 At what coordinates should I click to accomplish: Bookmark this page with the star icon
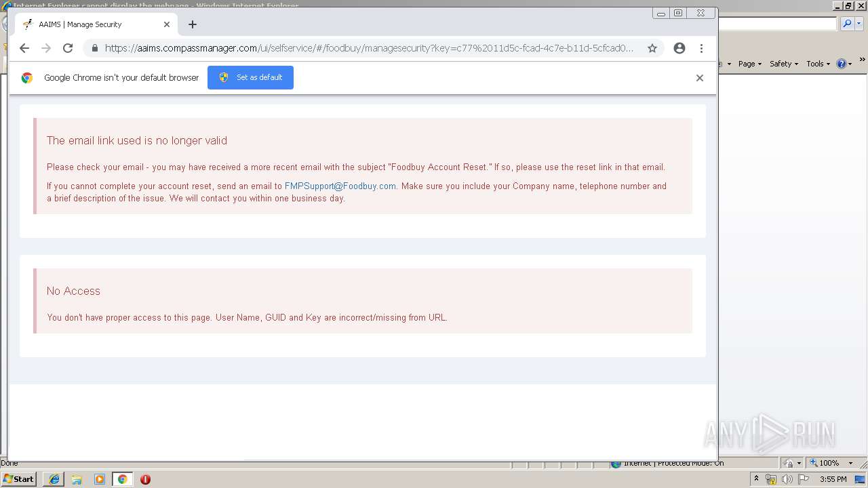[x=652, y=48]
